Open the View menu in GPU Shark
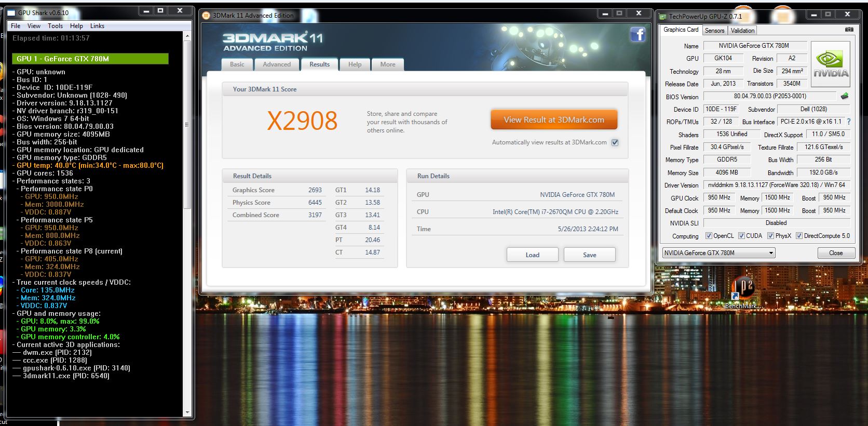 tap(34, 26)
